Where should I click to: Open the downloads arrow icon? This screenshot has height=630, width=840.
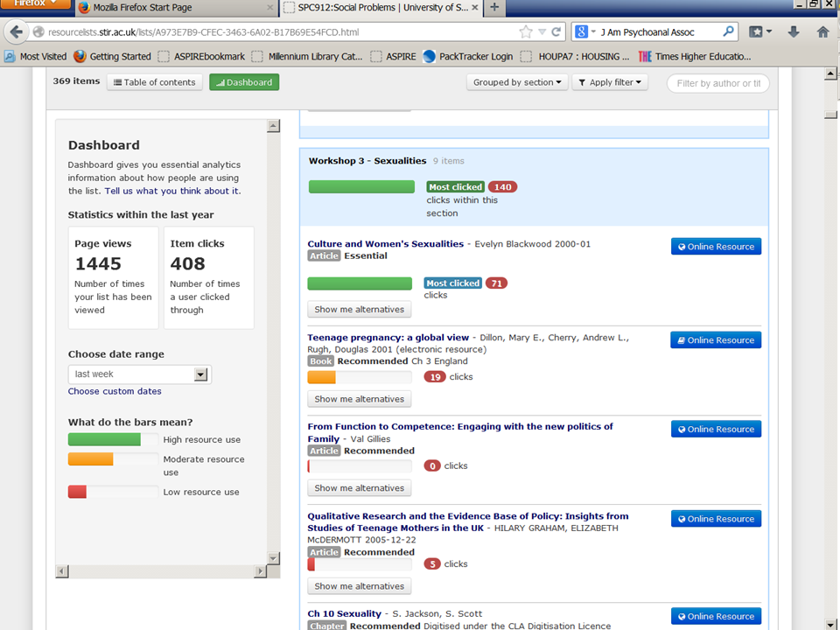[x=794, y=32]
